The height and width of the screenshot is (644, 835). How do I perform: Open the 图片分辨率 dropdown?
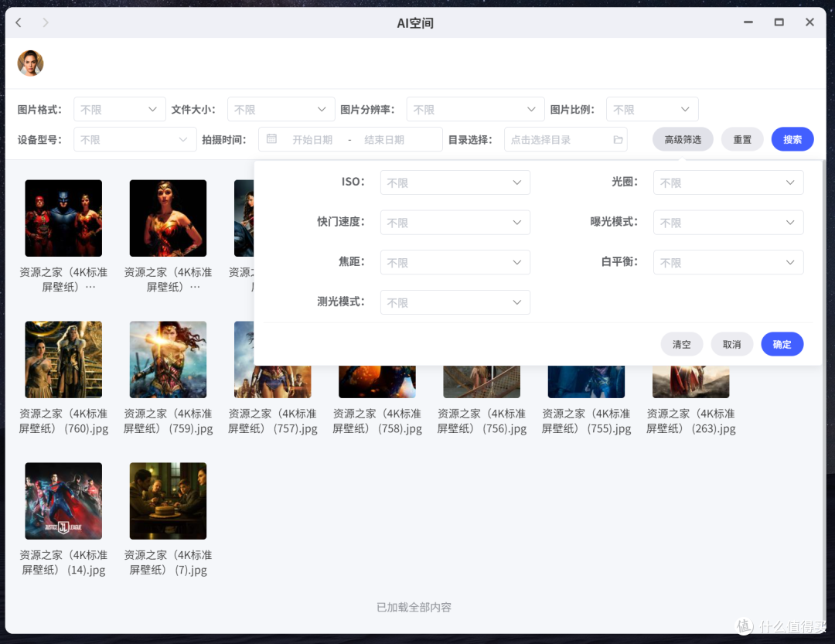[x=475, y=109]
